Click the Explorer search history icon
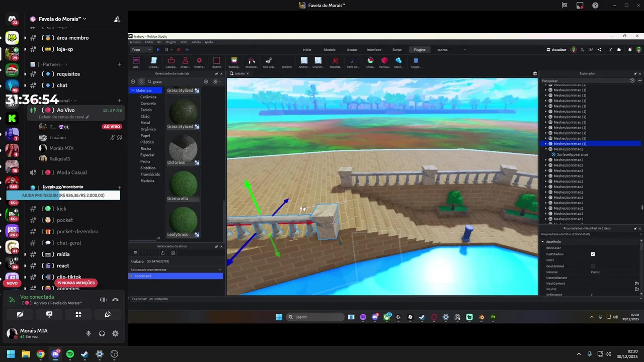This screenshot has height=362, width=644. pos(632,80)
